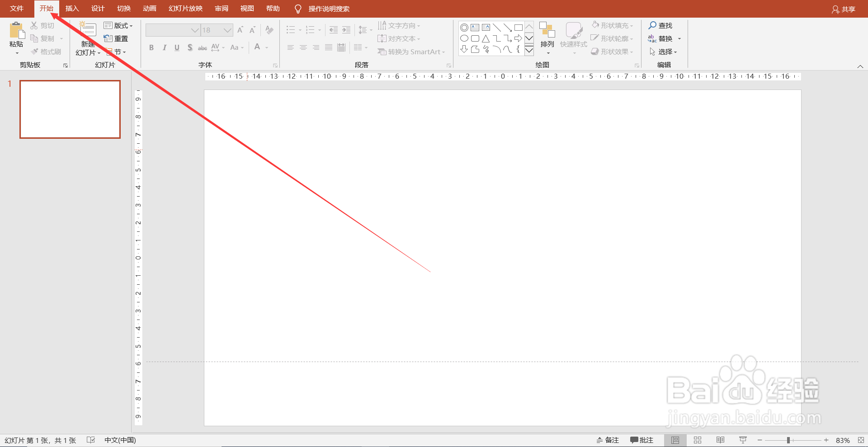Click Convert to SmartArt icon

coord(382,52)
